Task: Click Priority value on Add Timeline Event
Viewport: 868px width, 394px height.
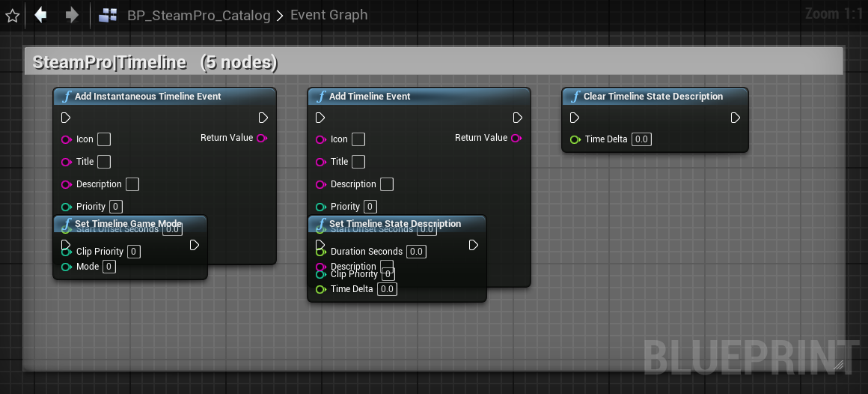Action: point(370,207)
